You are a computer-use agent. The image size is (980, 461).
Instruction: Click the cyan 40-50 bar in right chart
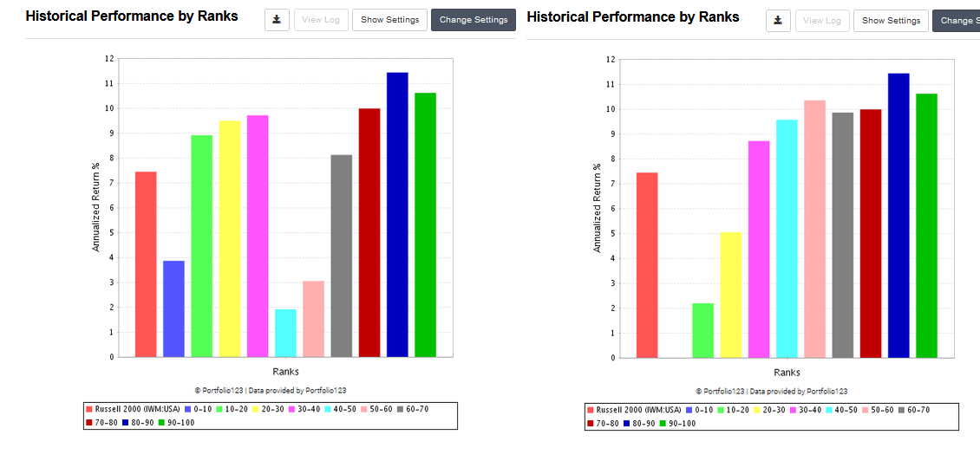coord(787,239)
